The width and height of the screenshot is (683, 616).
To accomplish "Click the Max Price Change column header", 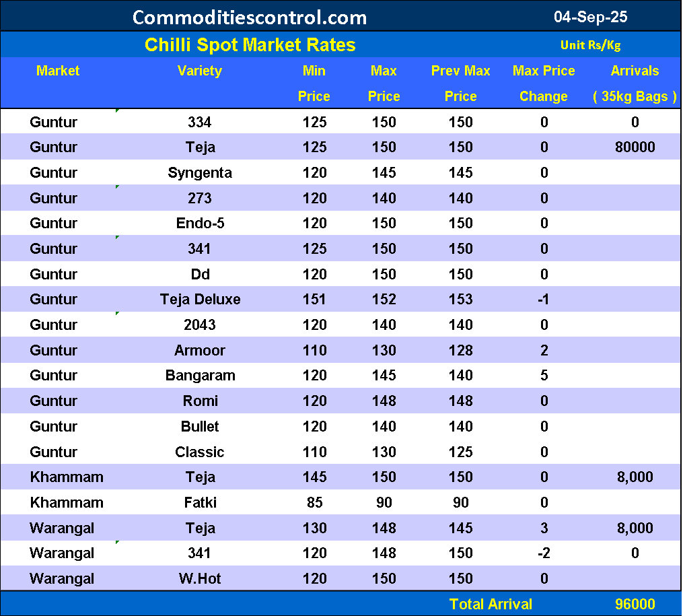I will click(544, 83).
